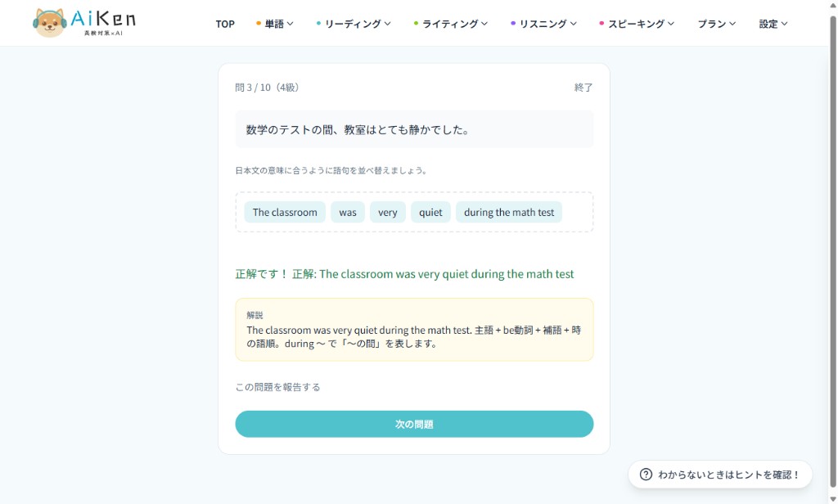This screenshot has height=504, width=838.
Task: Open the TOP menu item
Action: [x=225, y=24]
